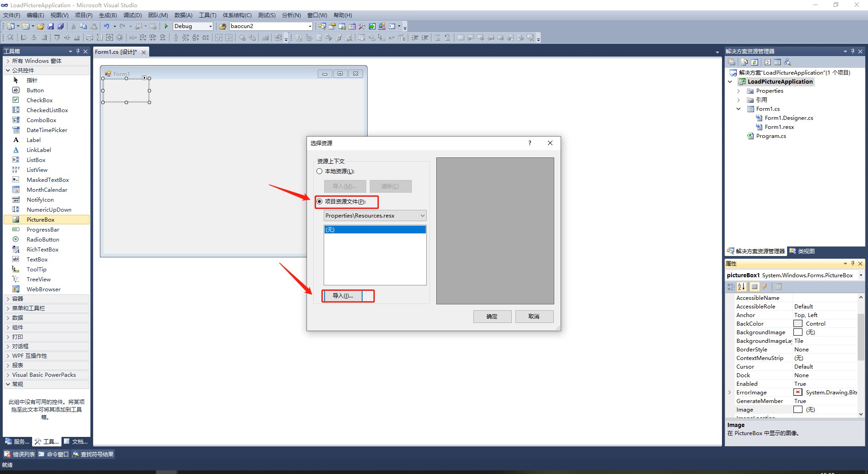The height and width of the screenshot is (474, 868).
Task: Select the 本地资源(L) radio button
Action: tap(320, 171)
